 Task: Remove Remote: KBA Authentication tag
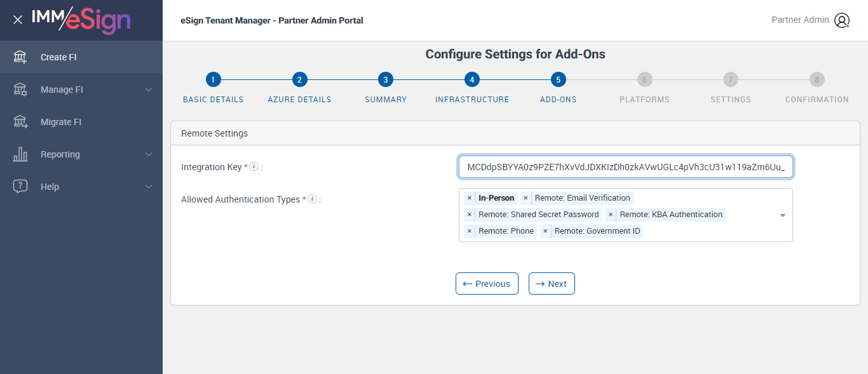point(611,215)
